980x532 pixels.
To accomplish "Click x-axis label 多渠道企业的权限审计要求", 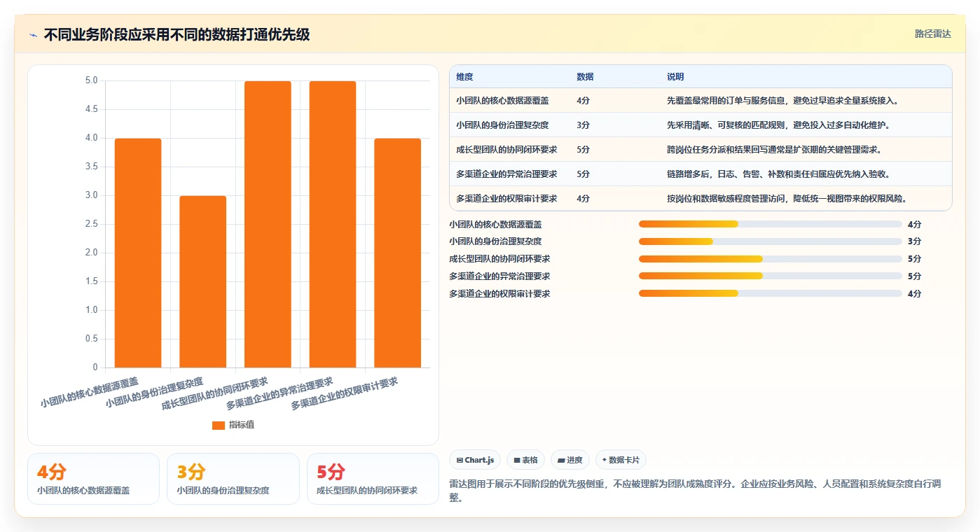I will [345, 394].
